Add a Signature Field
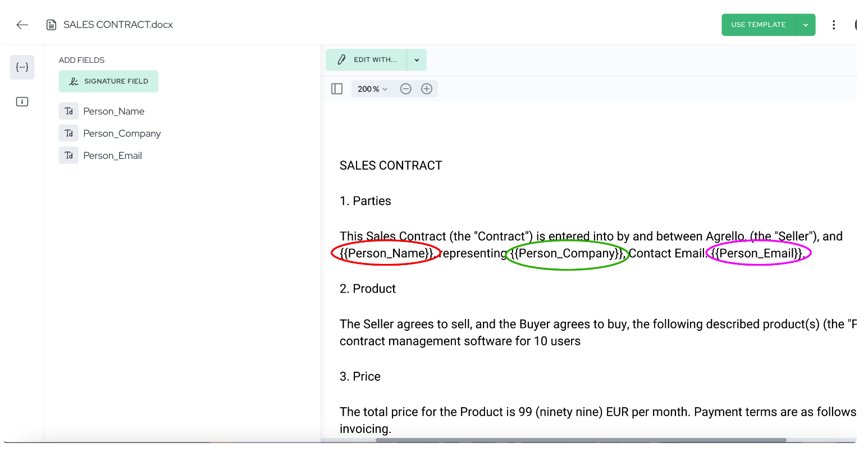 [108, 81]
